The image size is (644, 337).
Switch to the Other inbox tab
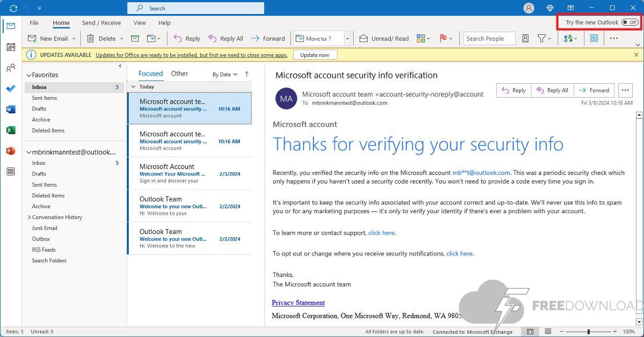tap(179, 74)
